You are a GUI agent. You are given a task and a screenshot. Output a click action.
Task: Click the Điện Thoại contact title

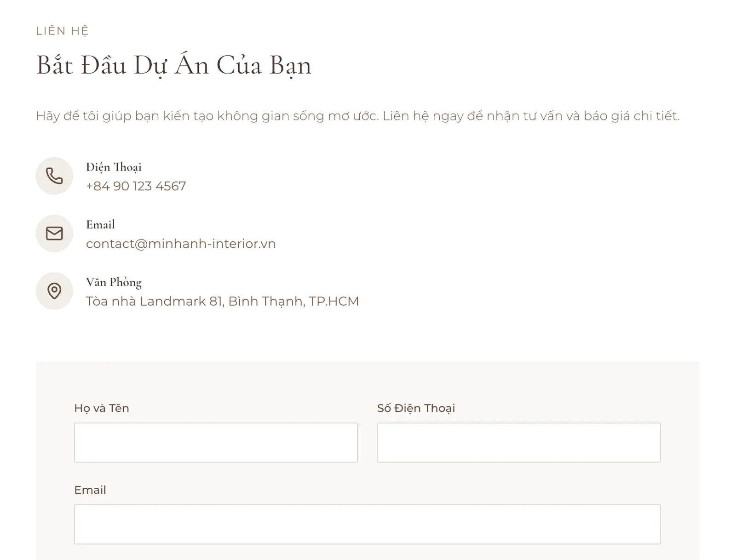[x=114, y=167]
